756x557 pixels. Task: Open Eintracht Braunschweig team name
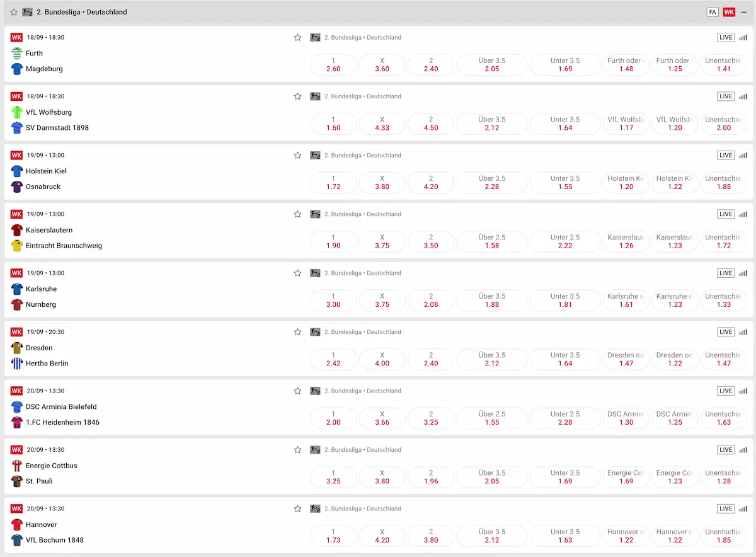click(x=64, y=246)
